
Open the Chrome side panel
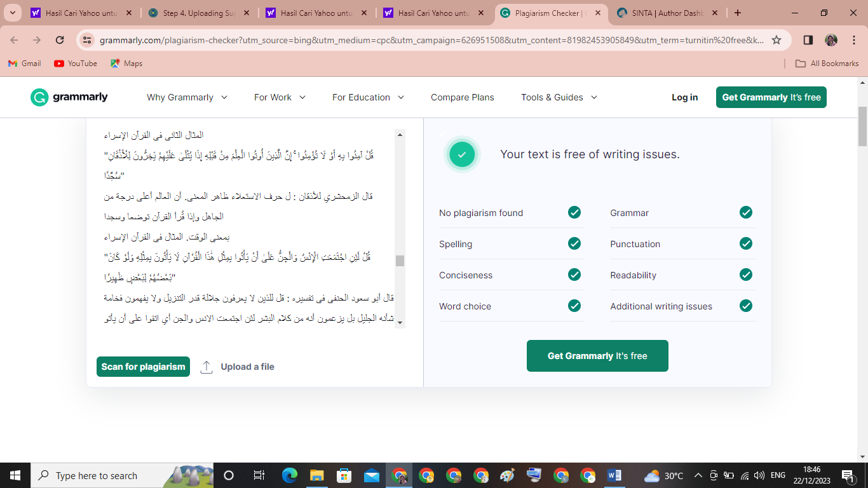(808, 40)
